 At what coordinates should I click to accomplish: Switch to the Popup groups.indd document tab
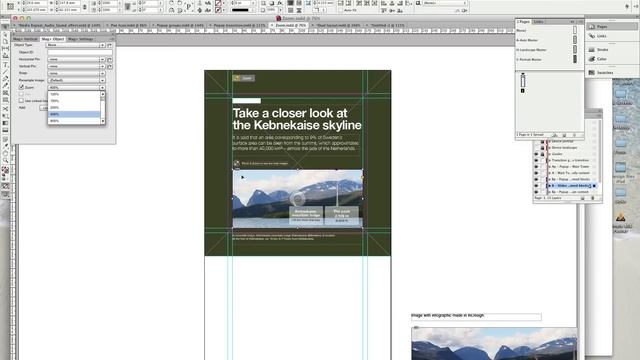180,25
